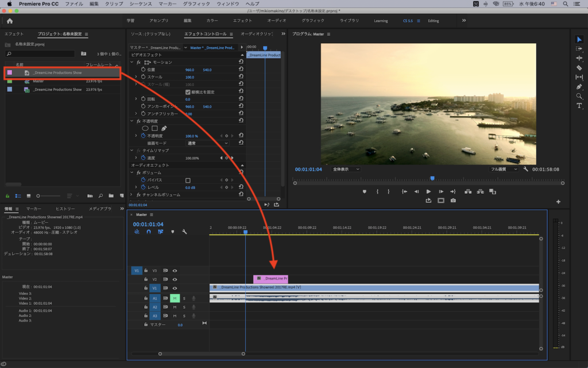Switch to the カラー workspace tab
This screenshot has width=588, height=368.
[212, 21]
